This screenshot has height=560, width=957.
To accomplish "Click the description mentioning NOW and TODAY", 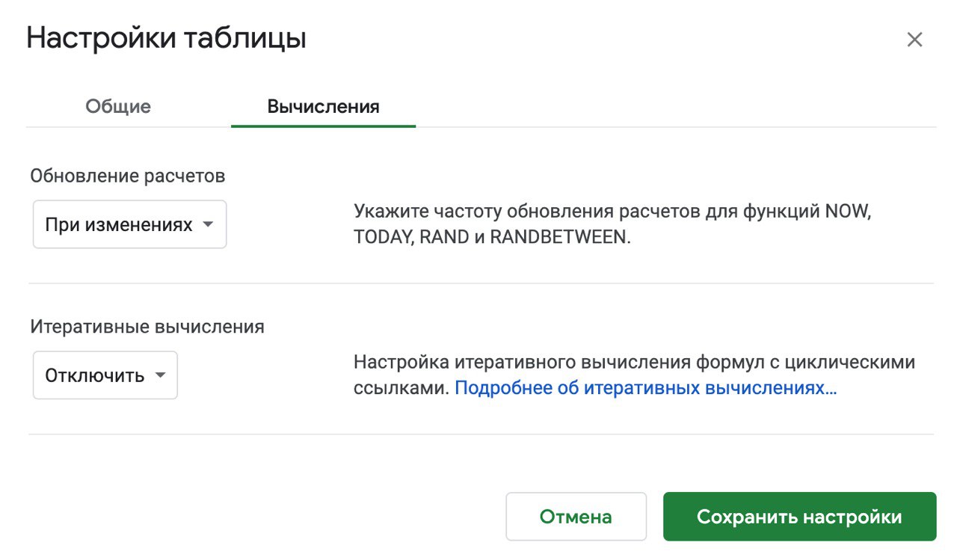I will [x=613, y=224].
